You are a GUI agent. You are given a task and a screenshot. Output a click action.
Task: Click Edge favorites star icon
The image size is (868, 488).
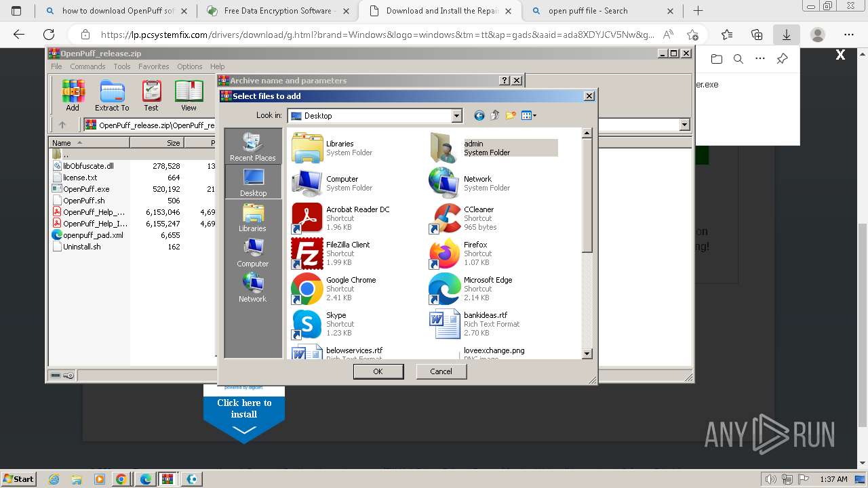tap(727, 35)
